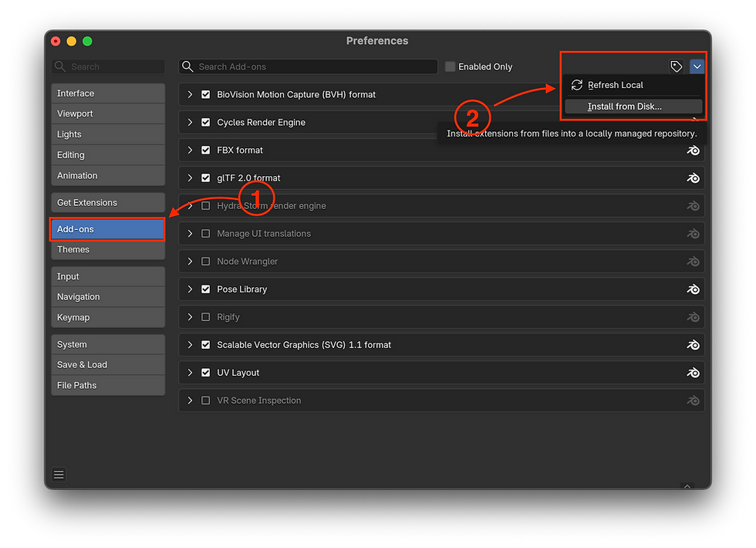Click the Search Add-ons input field
Image resolution: width=756 pixels, height=548 pixels.
tap(308, 66)
